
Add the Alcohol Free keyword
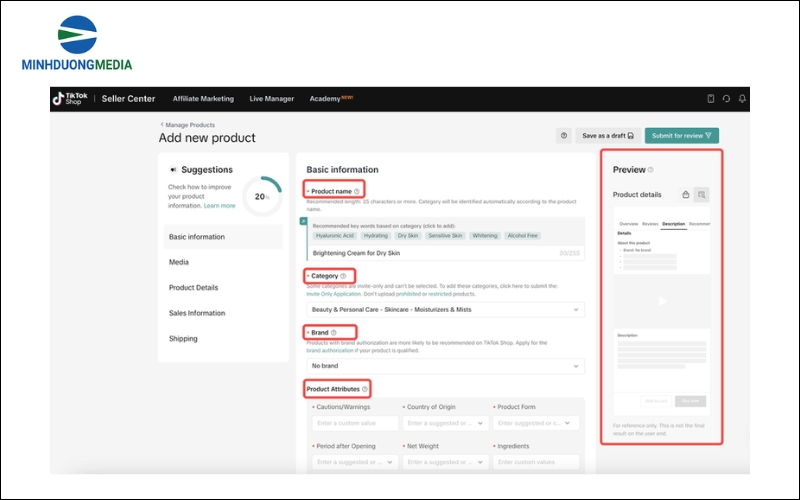point(522,236)
